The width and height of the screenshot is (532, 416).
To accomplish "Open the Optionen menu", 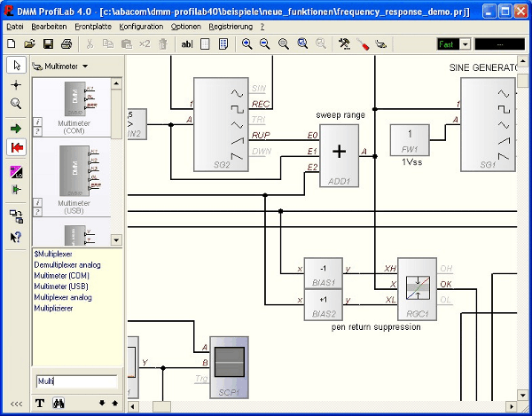I will 185,27.
